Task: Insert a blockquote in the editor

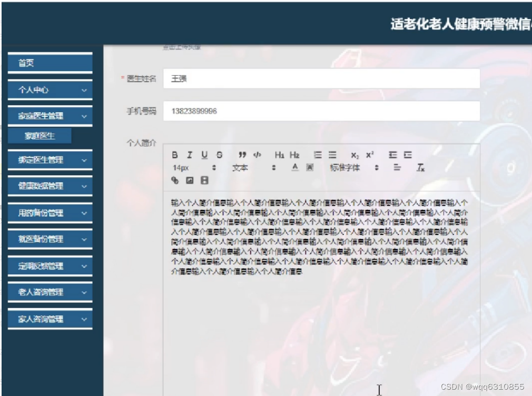Action: [243, 155]
